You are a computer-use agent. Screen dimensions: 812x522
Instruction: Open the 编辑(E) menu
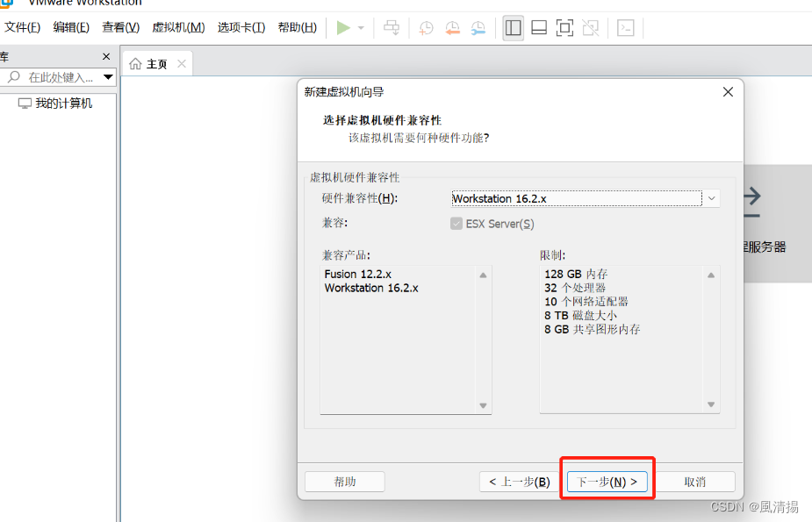click(71, 27)
